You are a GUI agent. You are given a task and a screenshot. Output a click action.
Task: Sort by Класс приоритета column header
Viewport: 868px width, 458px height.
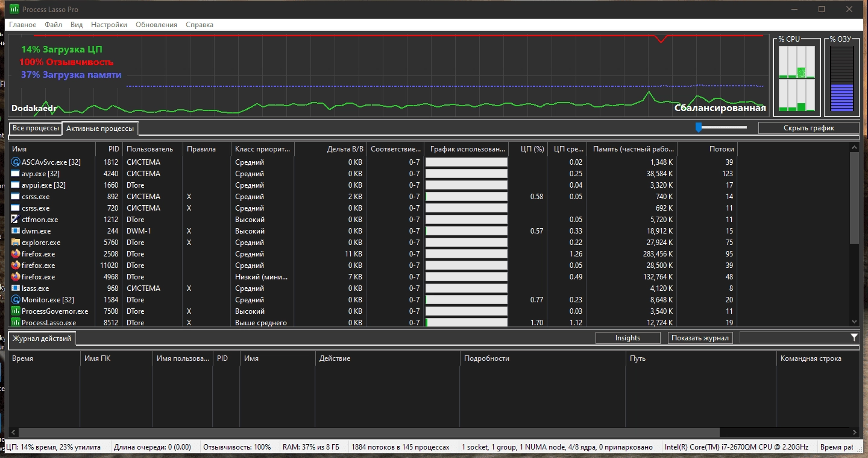tap(263, 149)
